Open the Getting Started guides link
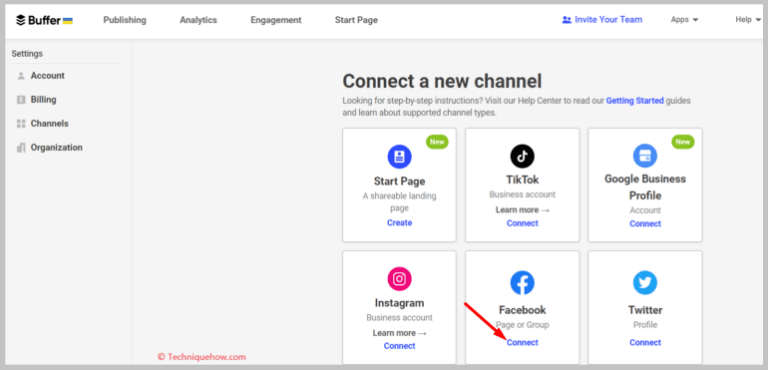The height and width of the screenshot is (370, 768). [x=635, y=100]
